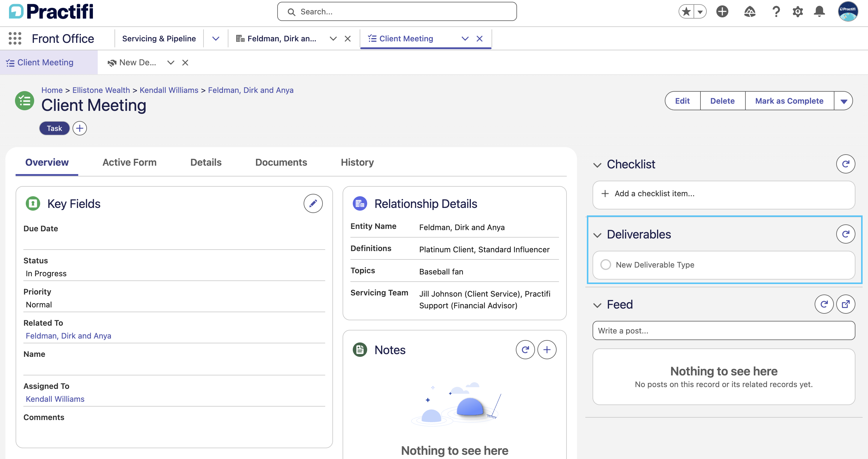Click the Key Fields green lock icon
This screenshot has width=868, height=459.
(33, 203)
